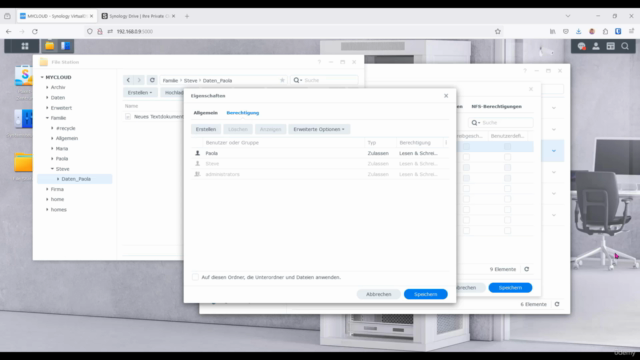Open DSM search magnifier icon
Screen dimensions: 640x360
coord(625,46)
